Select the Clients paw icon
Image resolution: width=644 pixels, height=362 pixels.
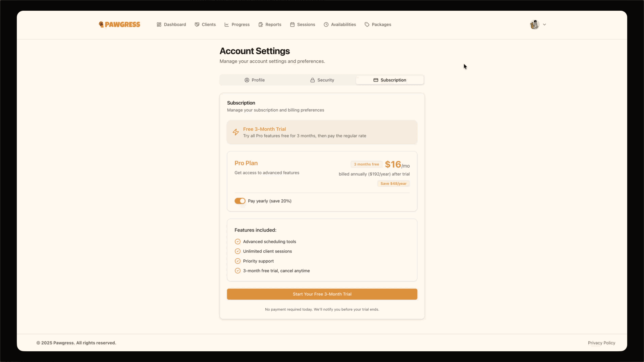[x=197, y=24]
